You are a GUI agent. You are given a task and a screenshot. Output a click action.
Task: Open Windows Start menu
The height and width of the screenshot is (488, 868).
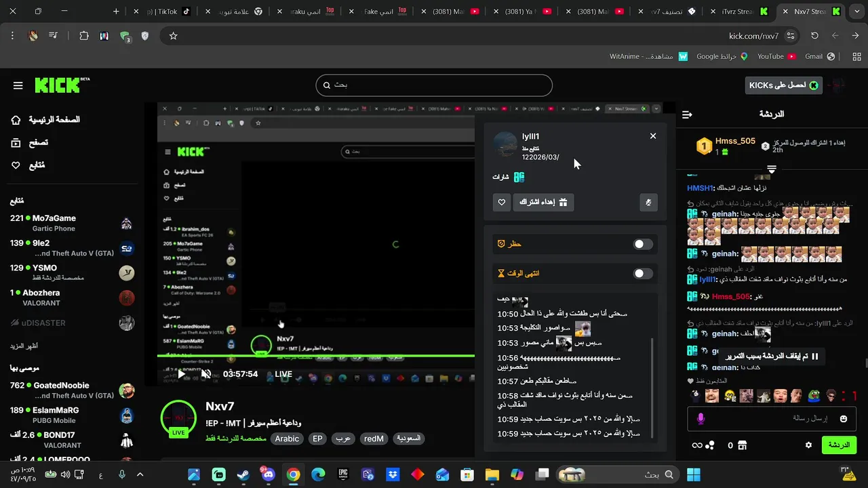click(693, 474)
